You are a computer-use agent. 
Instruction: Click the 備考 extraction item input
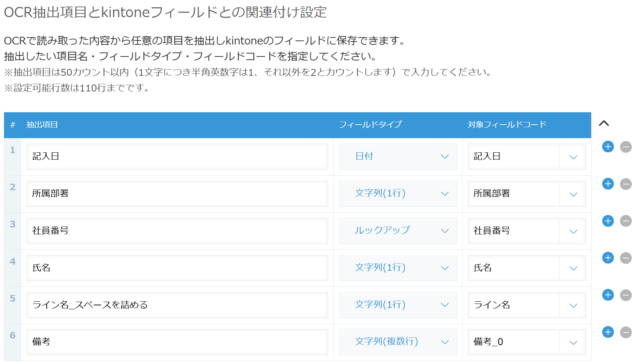(x=177, y=342)
